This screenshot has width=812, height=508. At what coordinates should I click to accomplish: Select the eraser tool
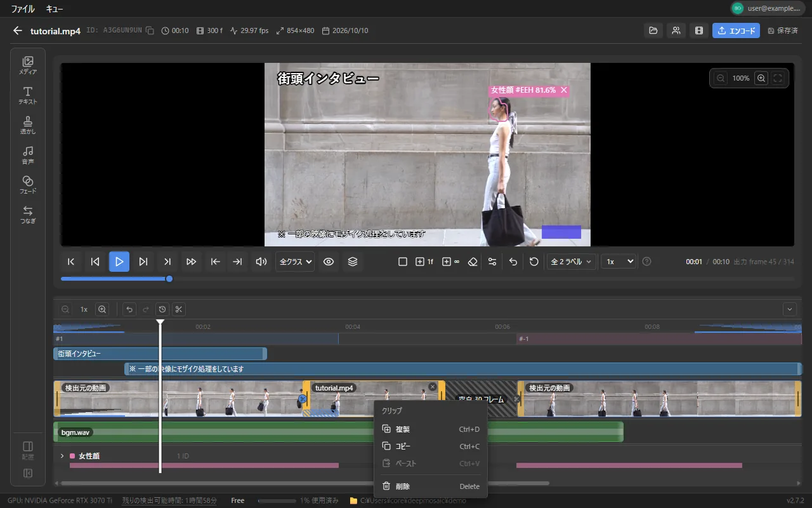click(472, 262)
